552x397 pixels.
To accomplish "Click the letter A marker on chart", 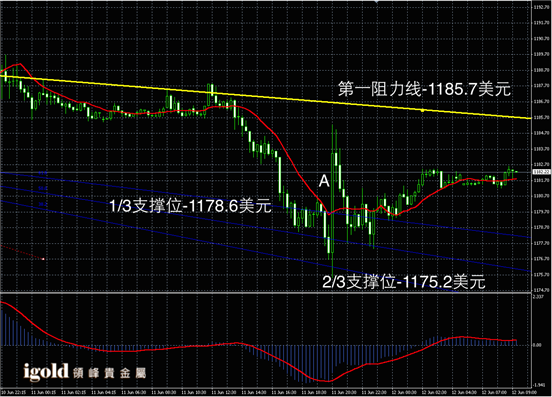I will (x=324, y=181).
